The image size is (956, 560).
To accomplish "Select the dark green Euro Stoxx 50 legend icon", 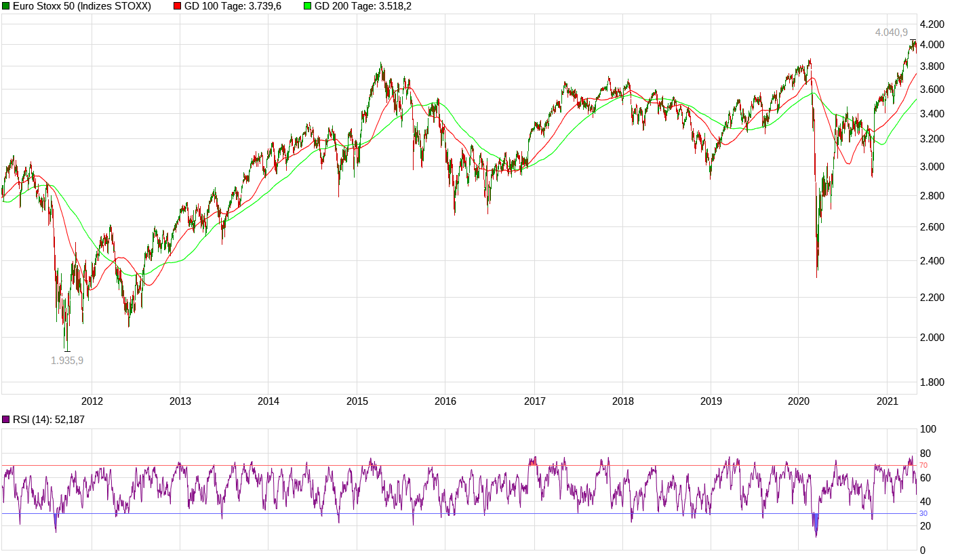I will (x=5, y=5).
